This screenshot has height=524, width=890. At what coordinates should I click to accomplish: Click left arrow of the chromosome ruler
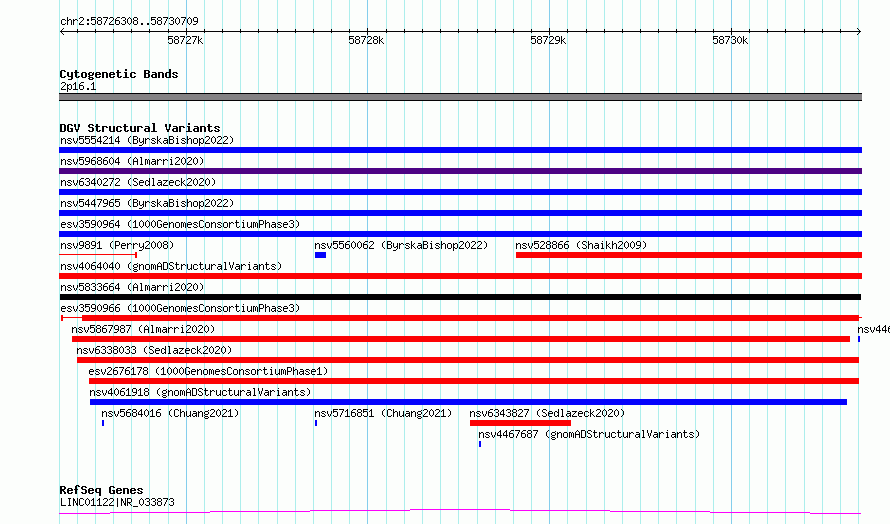point(62,32)
